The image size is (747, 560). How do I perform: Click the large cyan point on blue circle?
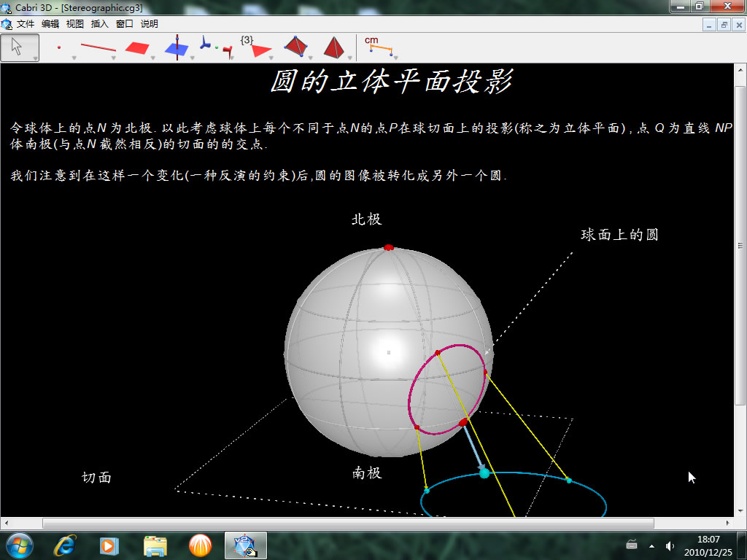(484, 473)
